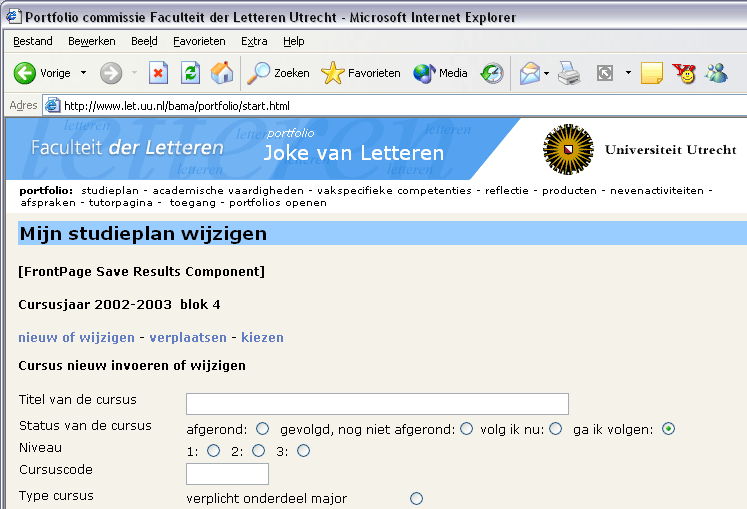Click the Cursusjaar 2002-2003 blok 4 text
The height and width of the screenshot is (509, 747).
[x=119, y=305]
